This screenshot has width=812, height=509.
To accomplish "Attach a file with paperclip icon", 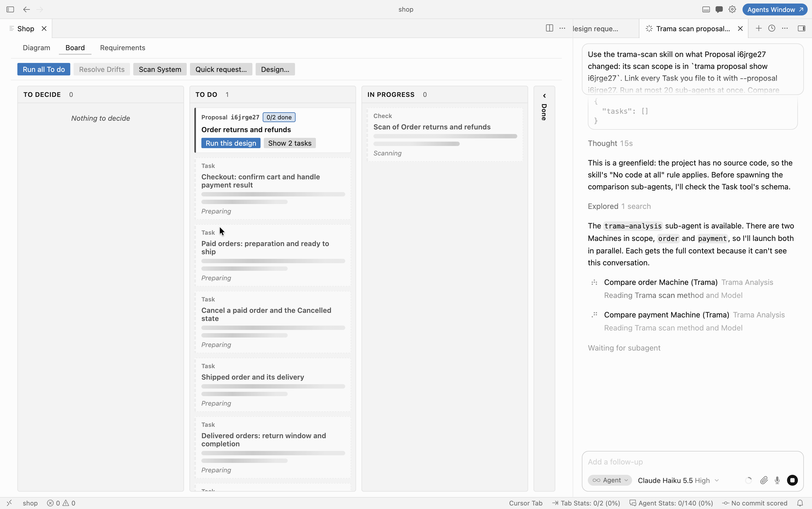I will 764,481.
